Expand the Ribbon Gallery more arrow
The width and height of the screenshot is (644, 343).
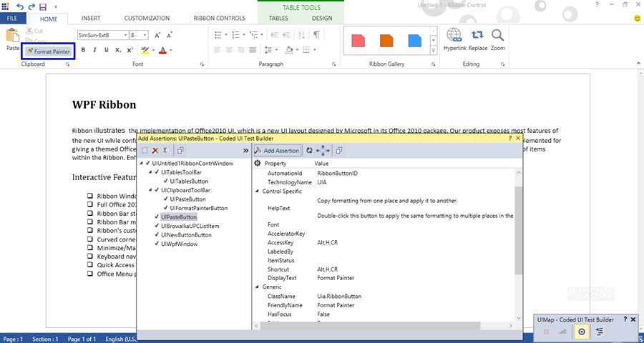[434, 51]
